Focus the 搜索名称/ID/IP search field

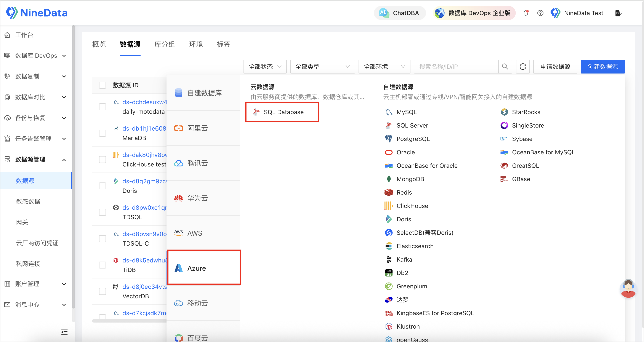pos(456,67)
